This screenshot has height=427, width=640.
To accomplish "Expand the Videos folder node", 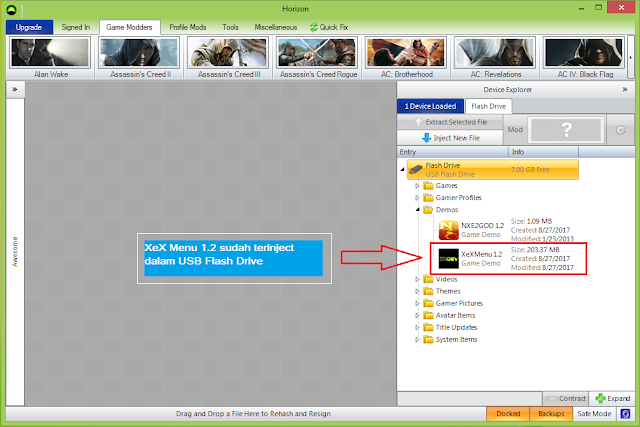I will click(x=417, y=279).
